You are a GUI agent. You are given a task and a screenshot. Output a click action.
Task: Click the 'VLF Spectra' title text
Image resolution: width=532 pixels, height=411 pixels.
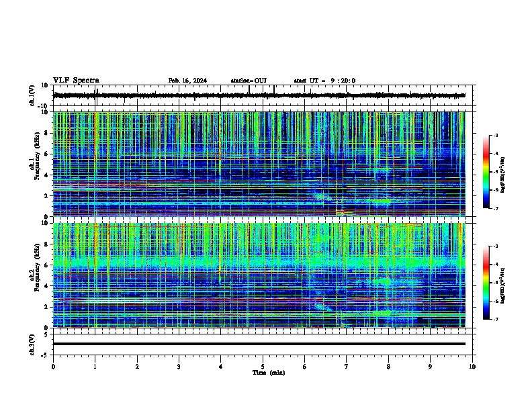(76, 81)
